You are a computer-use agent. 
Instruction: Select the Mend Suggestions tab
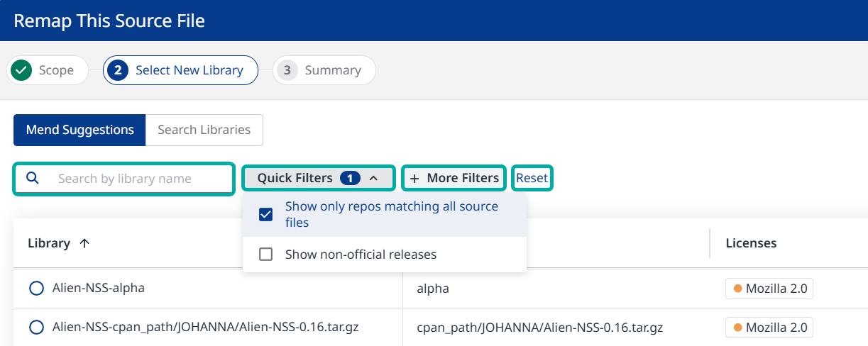pos(79,130)
